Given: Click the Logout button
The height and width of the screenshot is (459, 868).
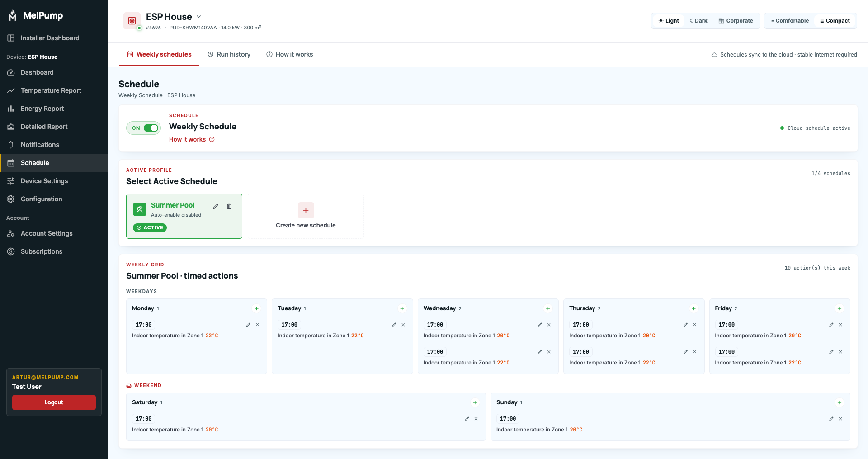Looking at the screenshot, I should [x=54, y=402].
